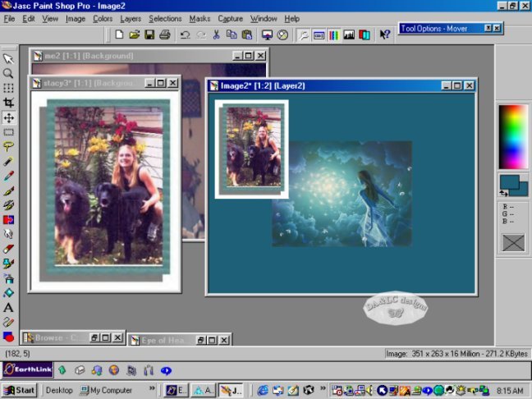
Task: Select the Clone Brush tool
Action: 8,205
